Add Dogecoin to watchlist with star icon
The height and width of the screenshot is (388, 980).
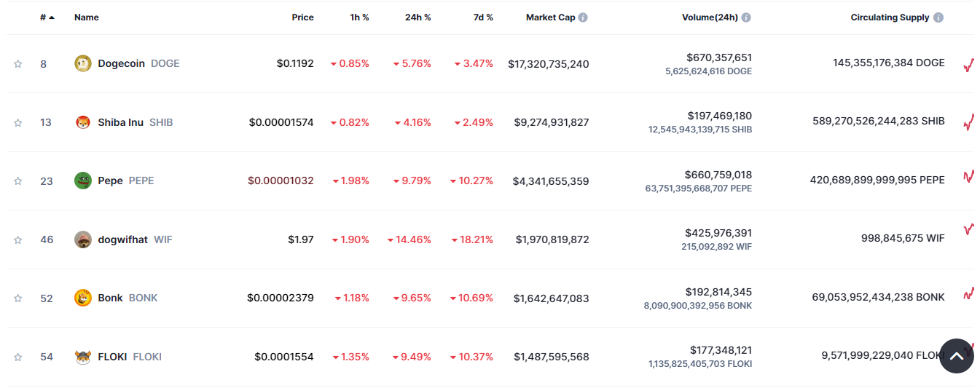point(17,64)
